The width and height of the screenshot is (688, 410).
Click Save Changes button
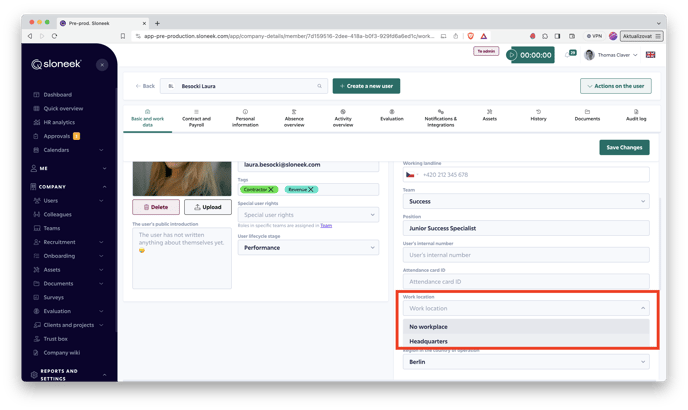(x=624, y=147)
